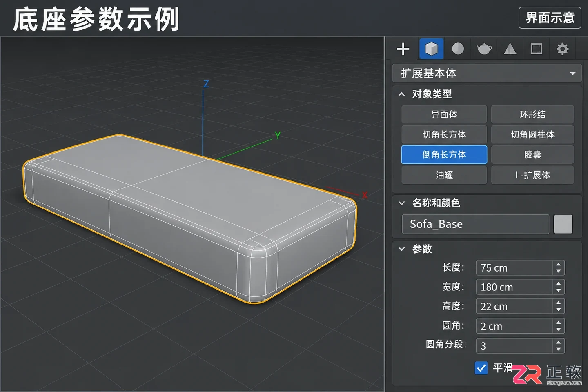Click the 长度 spinner arrows
Image resolution: width=588 pixels, height=392 pixels.
point(559,268)
